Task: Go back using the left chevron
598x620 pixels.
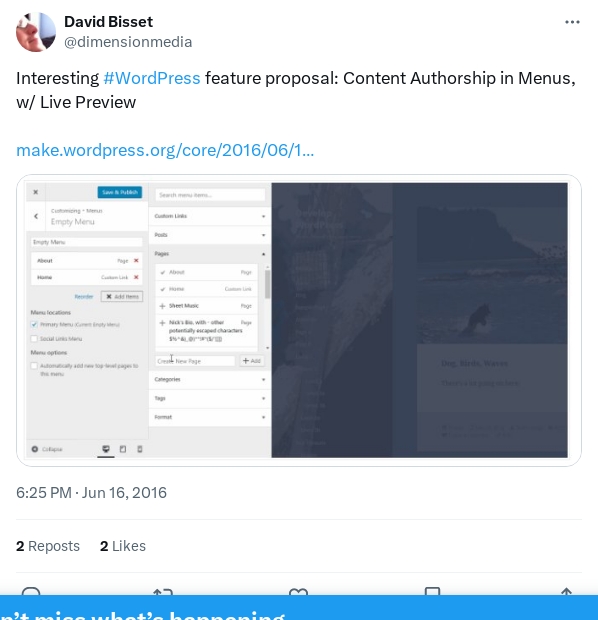Action: [x=36, y=216]
